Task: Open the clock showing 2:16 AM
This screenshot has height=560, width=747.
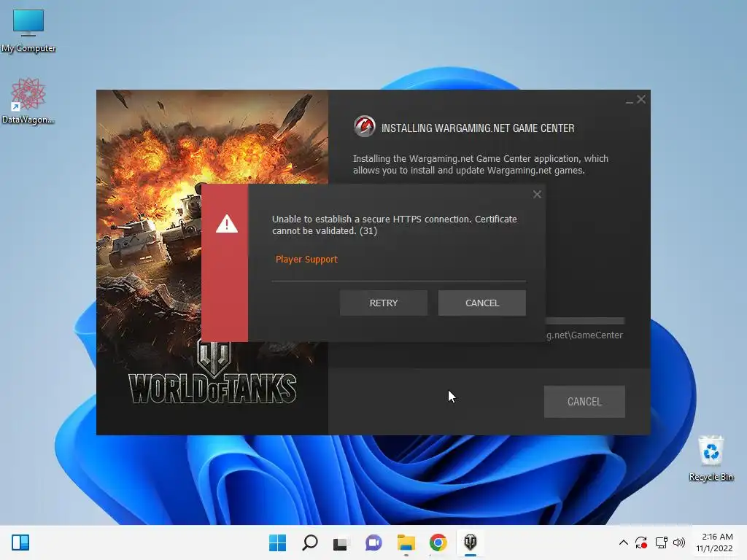Action: [x=715, y=542]
